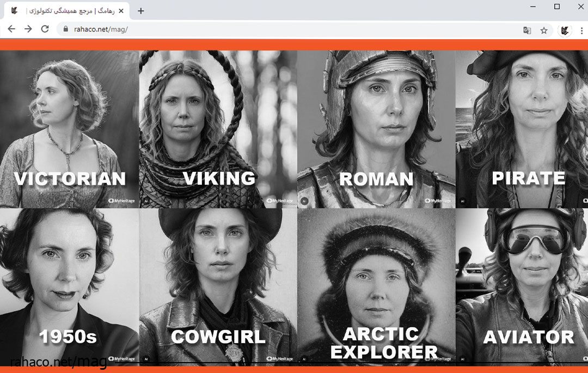
Task: Reload the current page
Action: tap(45, 29)
